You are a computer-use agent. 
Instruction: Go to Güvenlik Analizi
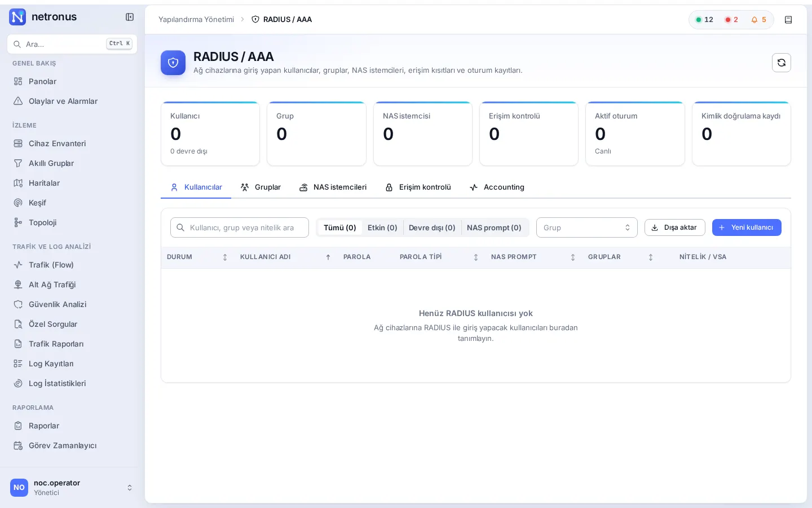[x=72, y=304]
